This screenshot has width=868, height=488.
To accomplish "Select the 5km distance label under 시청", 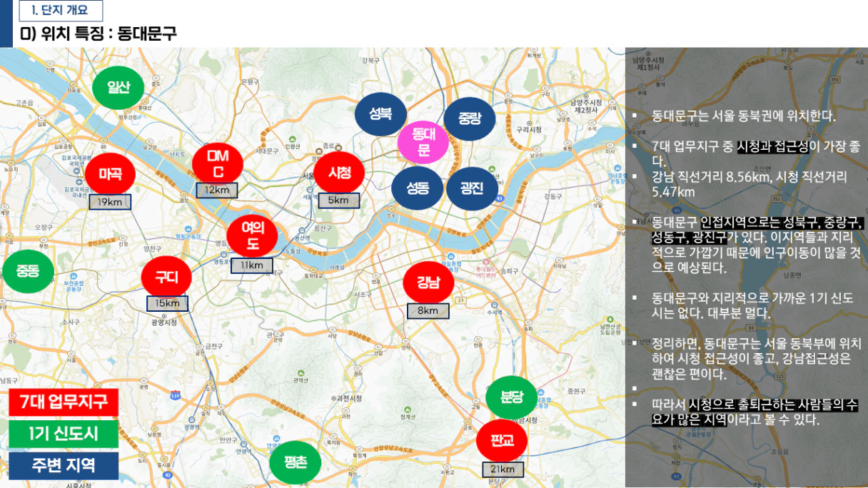I will [338, 200].
